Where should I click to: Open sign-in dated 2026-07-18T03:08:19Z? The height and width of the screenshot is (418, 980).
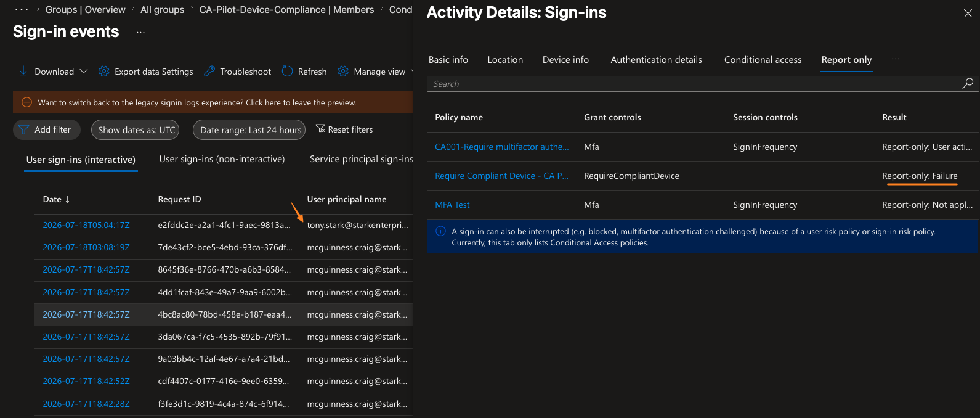click(86, 247)
